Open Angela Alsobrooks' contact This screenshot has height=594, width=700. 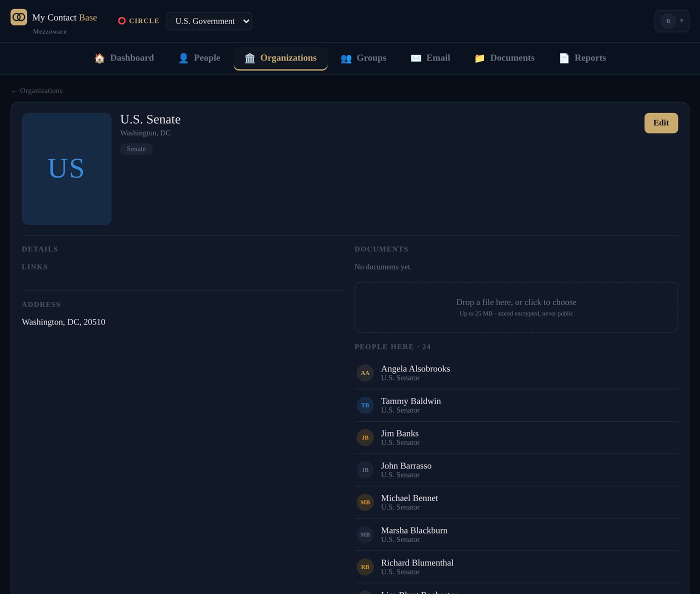tap(516, 373)
